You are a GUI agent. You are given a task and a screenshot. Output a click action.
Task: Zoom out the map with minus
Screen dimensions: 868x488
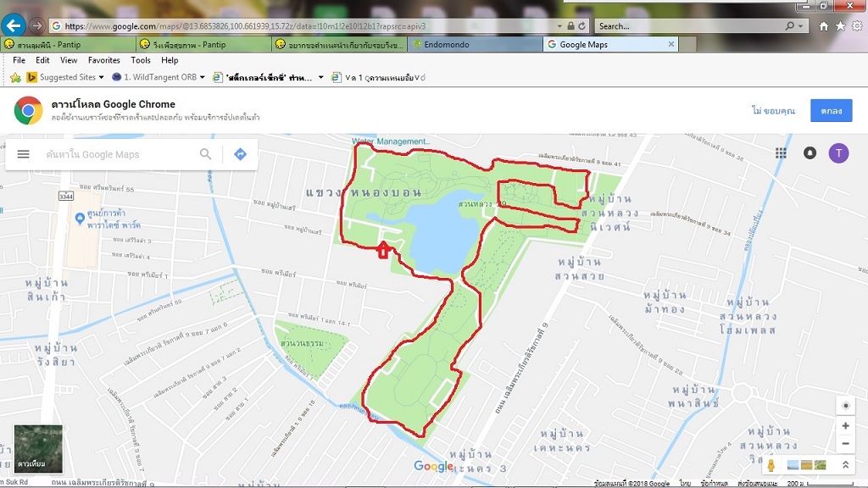845,444
